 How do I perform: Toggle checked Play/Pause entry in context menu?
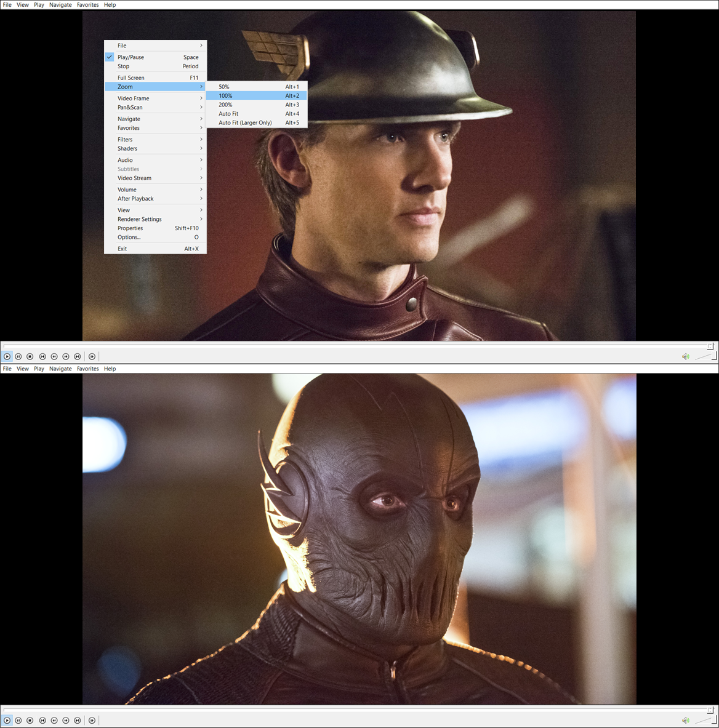(x=156, y=57)
